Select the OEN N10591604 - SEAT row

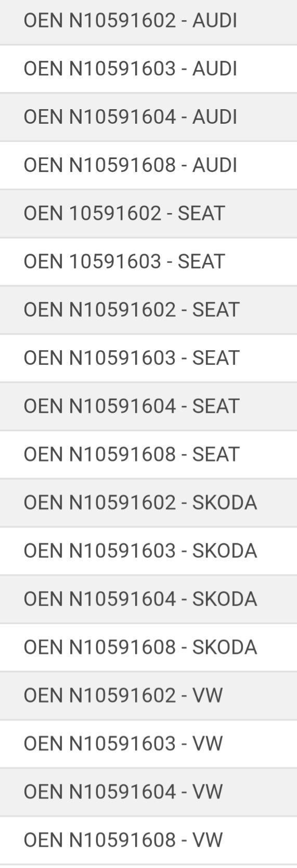[x=148, y=406]
